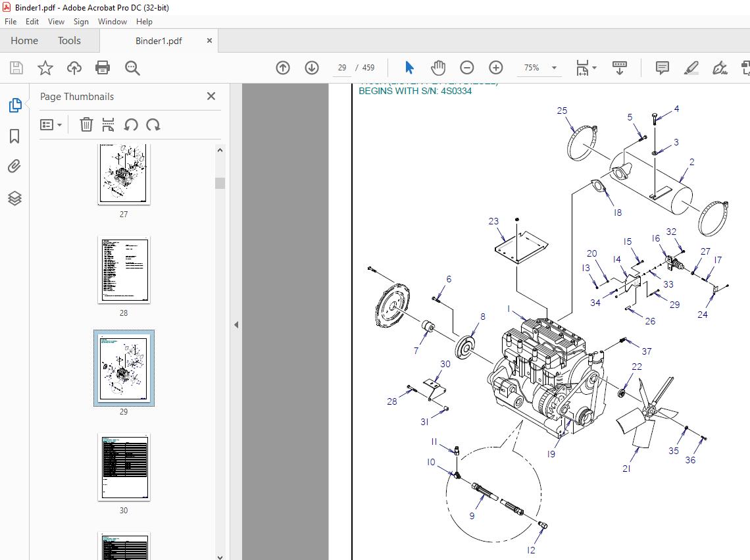This screenshot has height=560, width=750.
Task: Zoom out with minus icon
Action: click(x=467, y=68)
